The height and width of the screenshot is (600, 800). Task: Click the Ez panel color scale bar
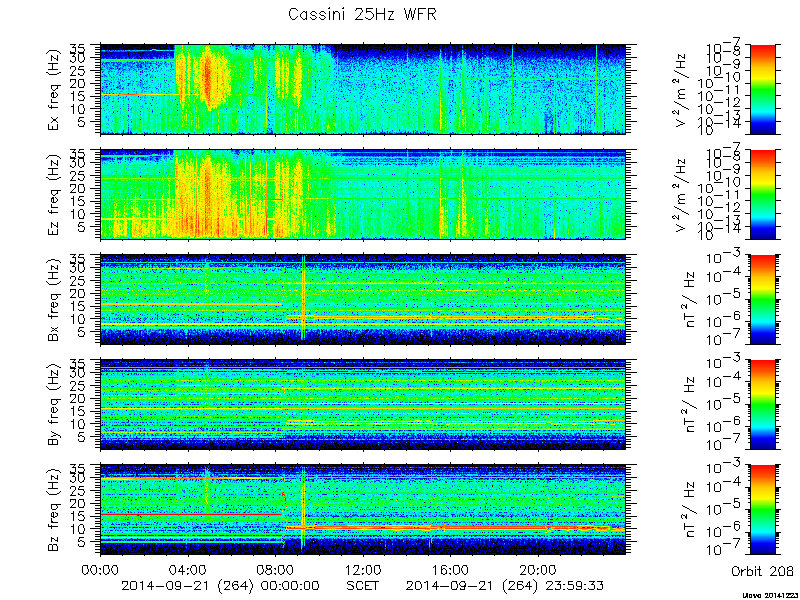tap(762, 194)
